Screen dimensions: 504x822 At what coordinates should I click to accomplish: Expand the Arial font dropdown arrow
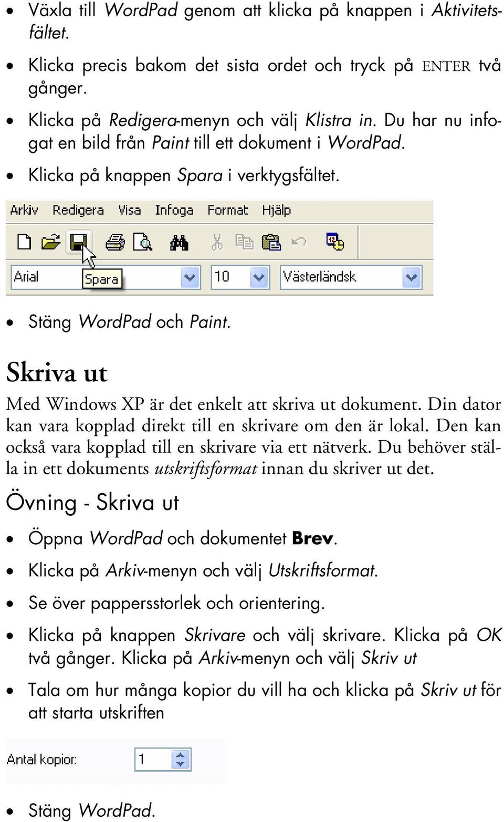pyautogui.click(x=190, y=277)
